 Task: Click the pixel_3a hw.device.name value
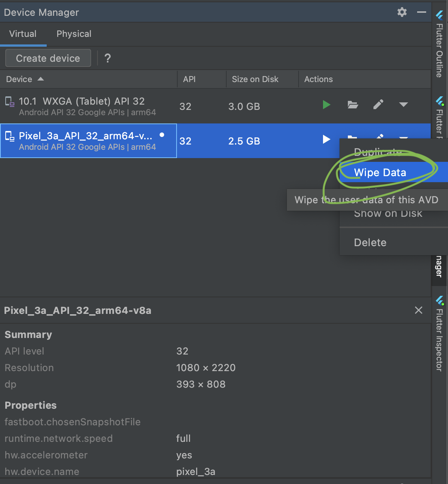pyautogui.click(x=196, y=472)
